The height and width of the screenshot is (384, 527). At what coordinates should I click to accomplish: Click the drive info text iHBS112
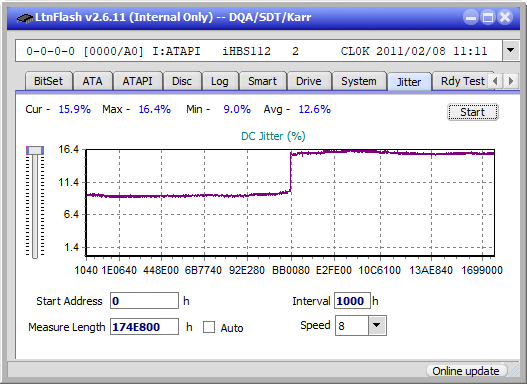tap(246, 51)
